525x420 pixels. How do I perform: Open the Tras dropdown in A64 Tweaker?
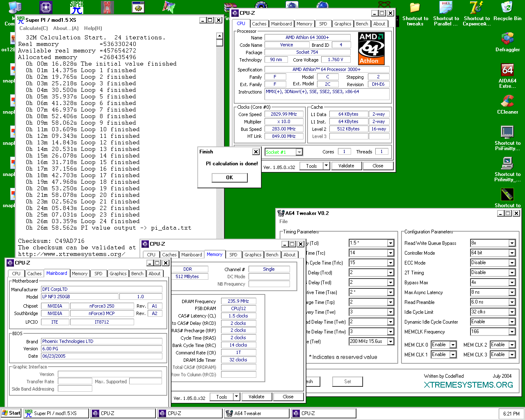coord(390,292)
